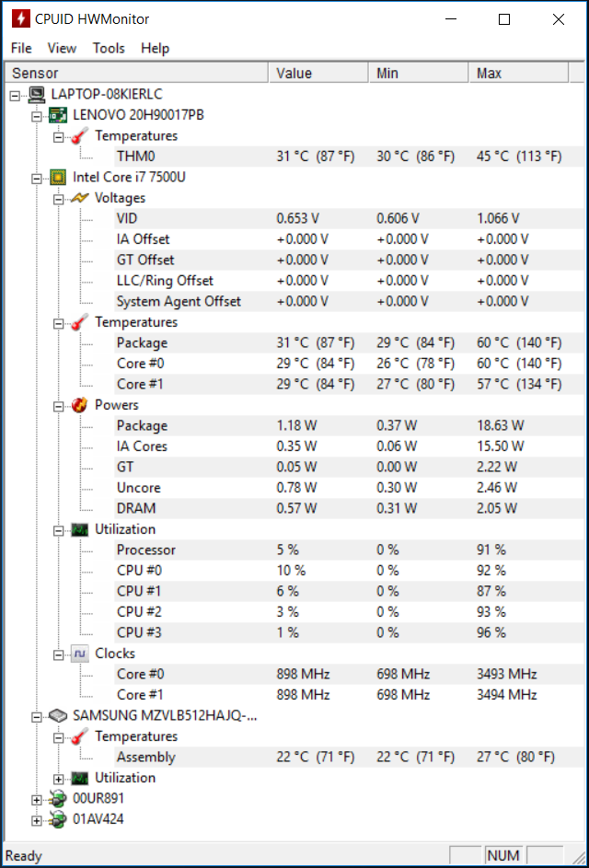Viewport: 589px width, 868px height.
Task: Click the LAPTOP-08KIERLC computer icon
Action: click(37, 94)
